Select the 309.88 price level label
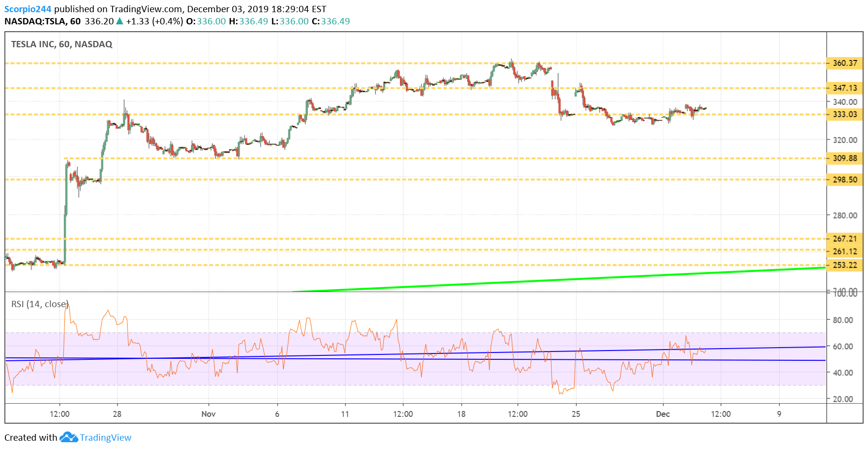The image size is (868, 450). tap(845, 158)
